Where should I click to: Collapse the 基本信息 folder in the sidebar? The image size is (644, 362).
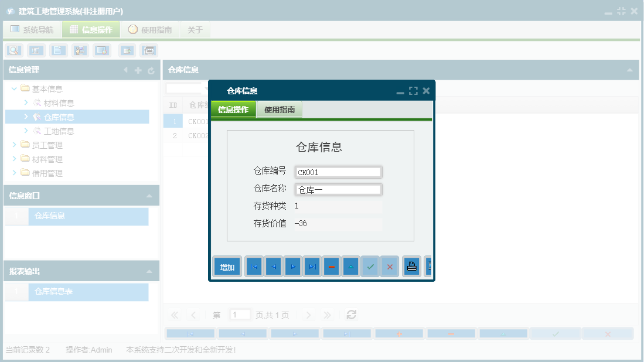pyautogui.click(x=13, y=88)
